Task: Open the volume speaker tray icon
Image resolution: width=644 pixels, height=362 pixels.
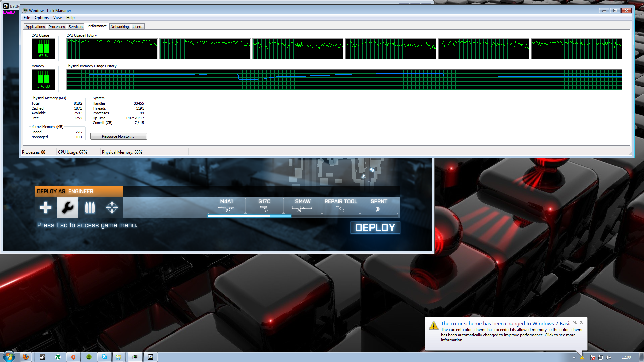Action: coord(608,357)
